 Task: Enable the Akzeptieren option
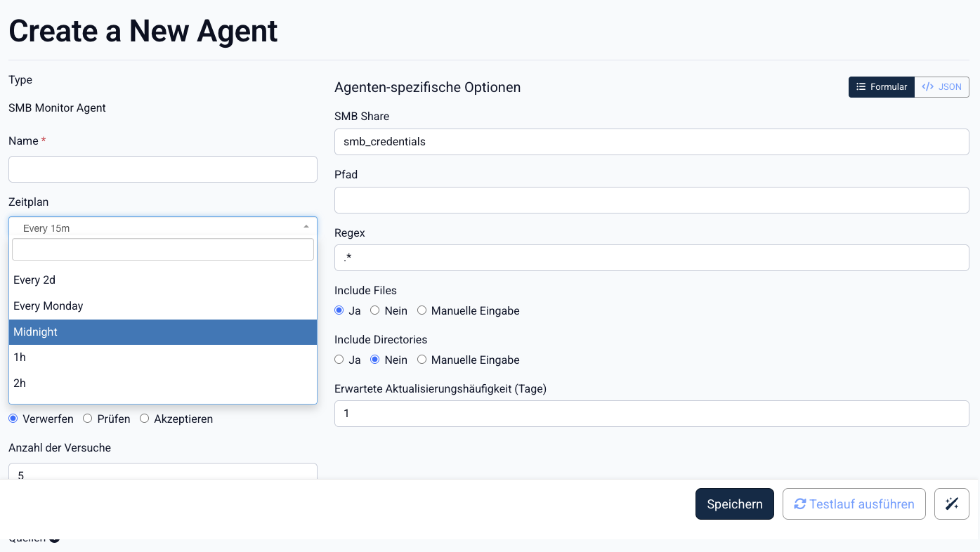143,419
